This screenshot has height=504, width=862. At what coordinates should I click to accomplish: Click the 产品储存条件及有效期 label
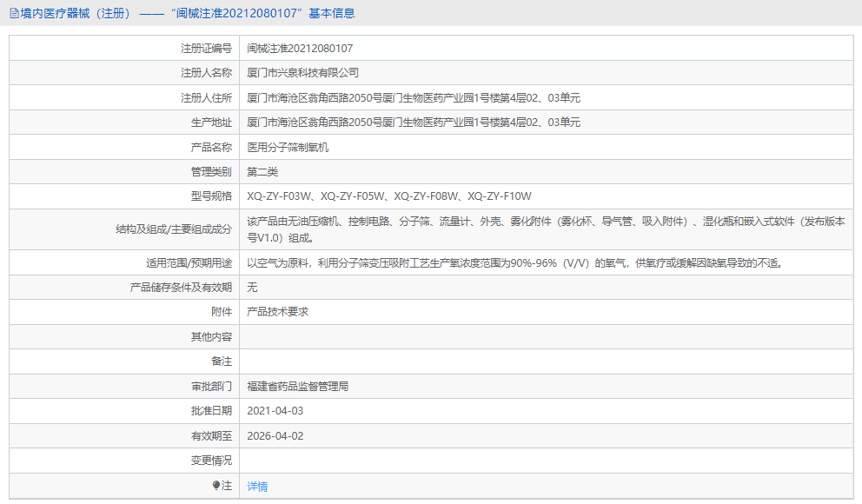[181, 288]
